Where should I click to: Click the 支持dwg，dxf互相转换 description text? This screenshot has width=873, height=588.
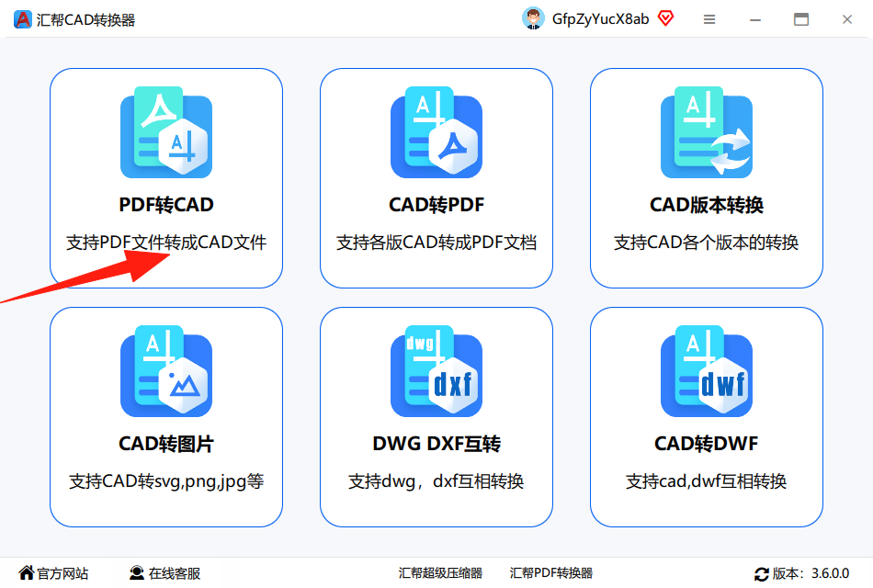point(436,481)
